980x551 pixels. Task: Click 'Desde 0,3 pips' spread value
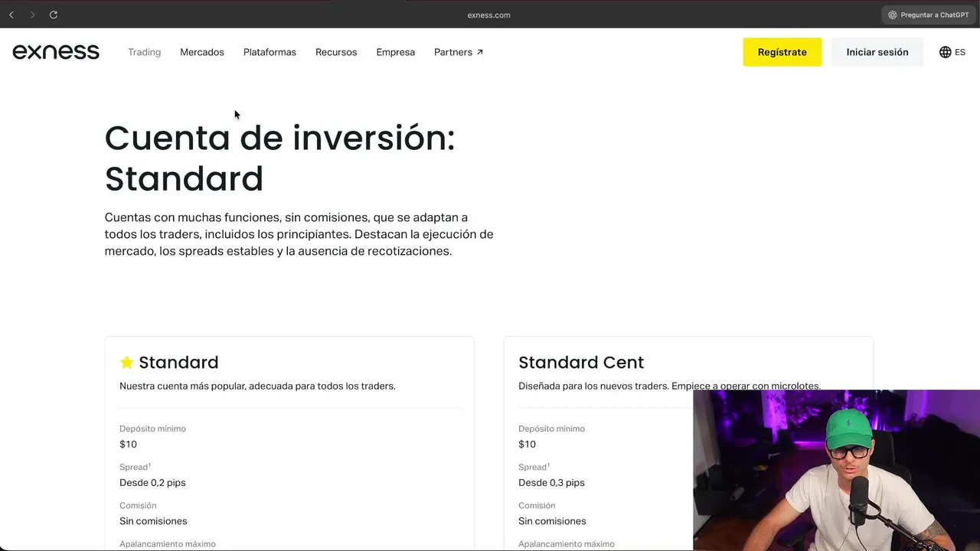point(551,483)
